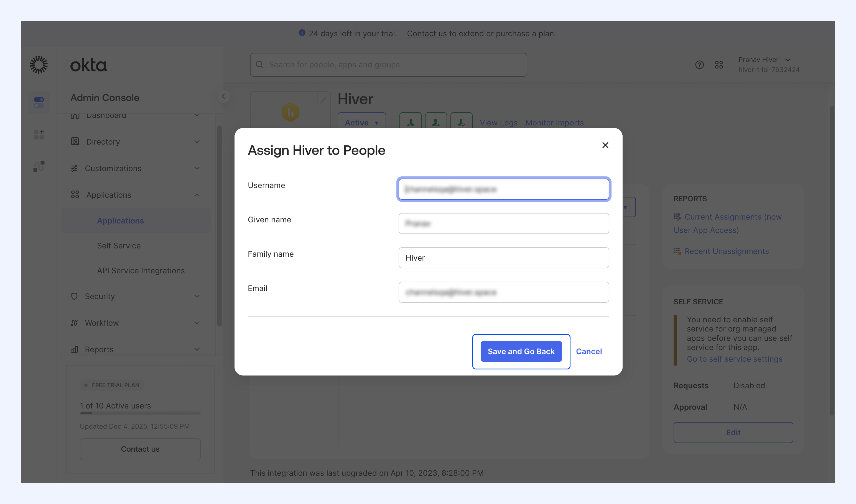Click the Cancel link in dialog

click(588, 351)
